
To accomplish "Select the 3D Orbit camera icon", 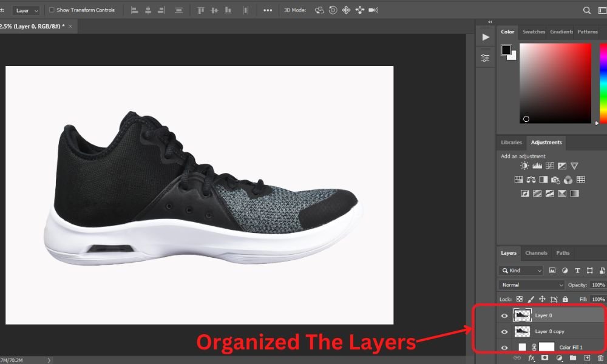I will click(x=319, y=10).
